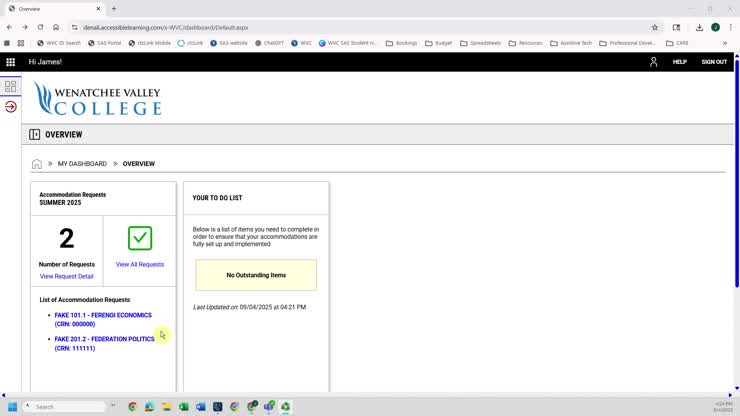Expand the Assistive Tech bookmark folder
This screenshot has height=416, width=740.
(x=571, y=43)
